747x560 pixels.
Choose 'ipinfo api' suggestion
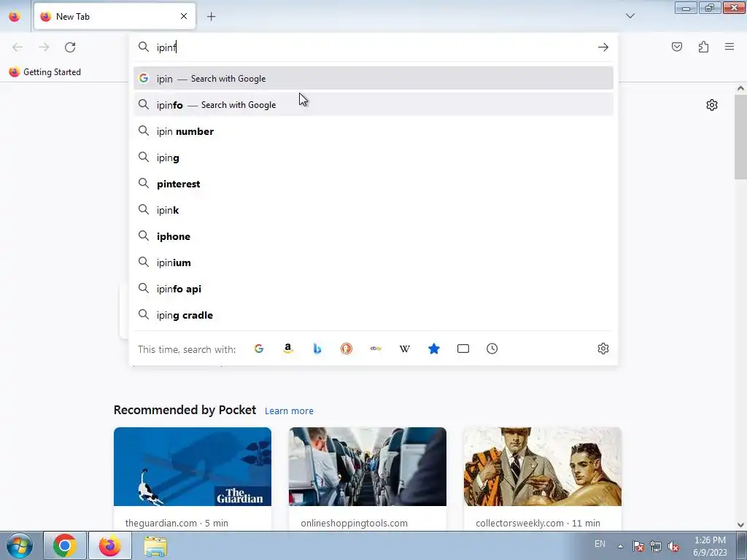click(x=373, y=288)
